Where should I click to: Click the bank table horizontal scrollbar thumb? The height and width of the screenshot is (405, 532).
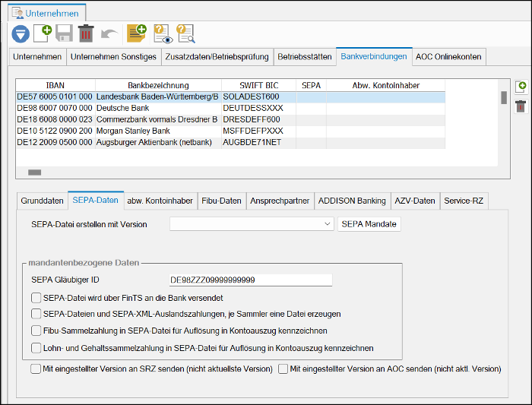(x=35, y=172)
